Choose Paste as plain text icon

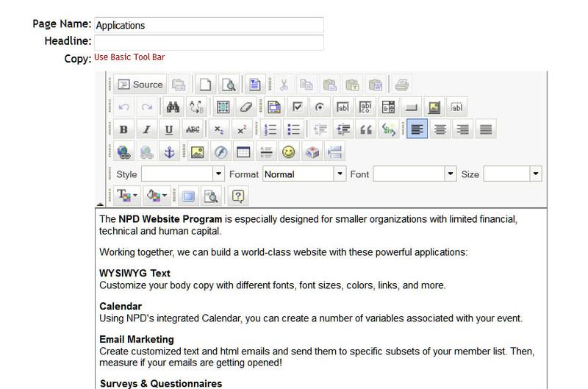pos(353,85)
